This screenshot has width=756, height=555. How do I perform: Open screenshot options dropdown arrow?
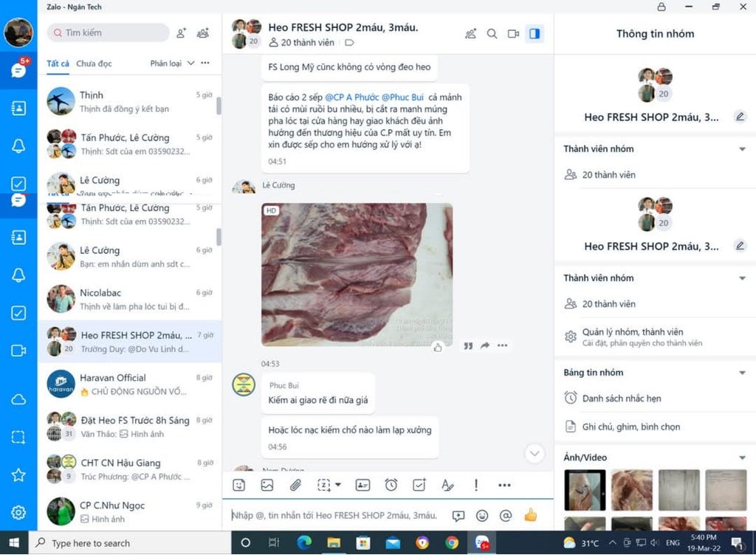(338, 485)
